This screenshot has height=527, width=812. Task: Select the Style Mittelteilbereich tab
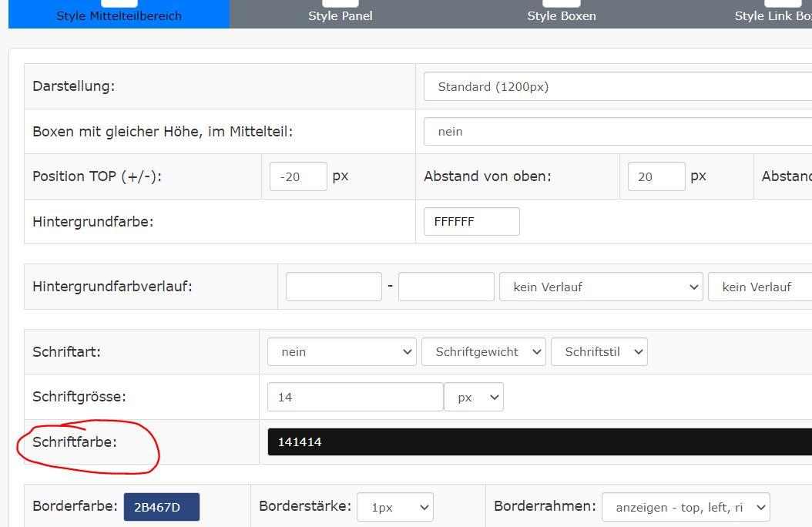(x=119, y=15)
